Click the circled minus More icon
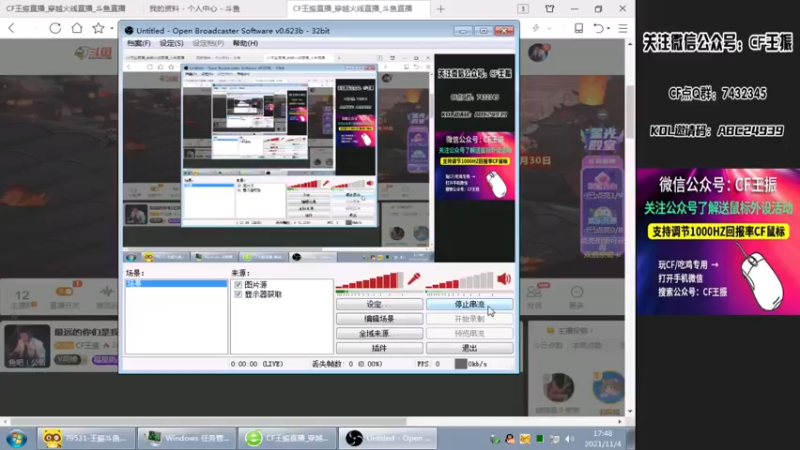This screenshot has width=800, height=450. 577,292
